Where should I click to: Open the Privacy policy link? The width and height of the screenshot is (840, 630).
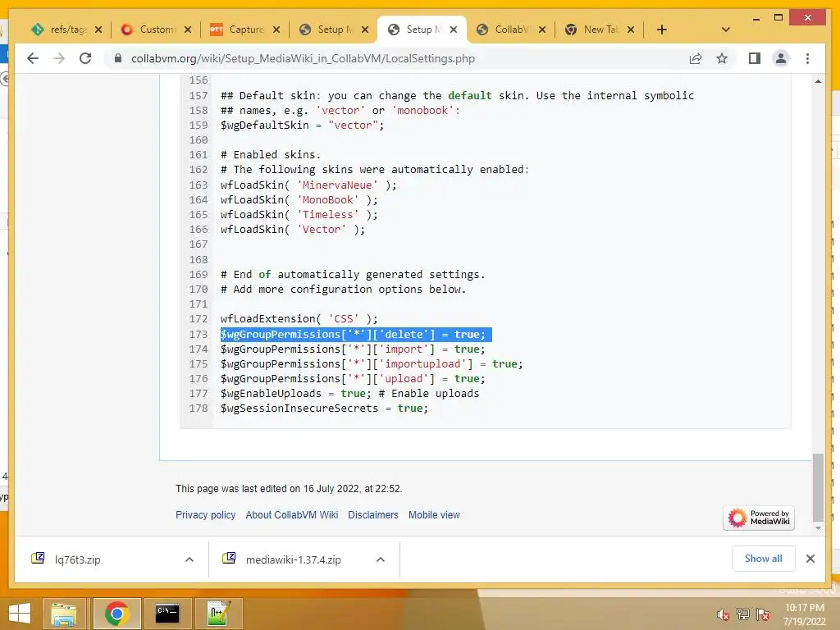pos(206,515)
